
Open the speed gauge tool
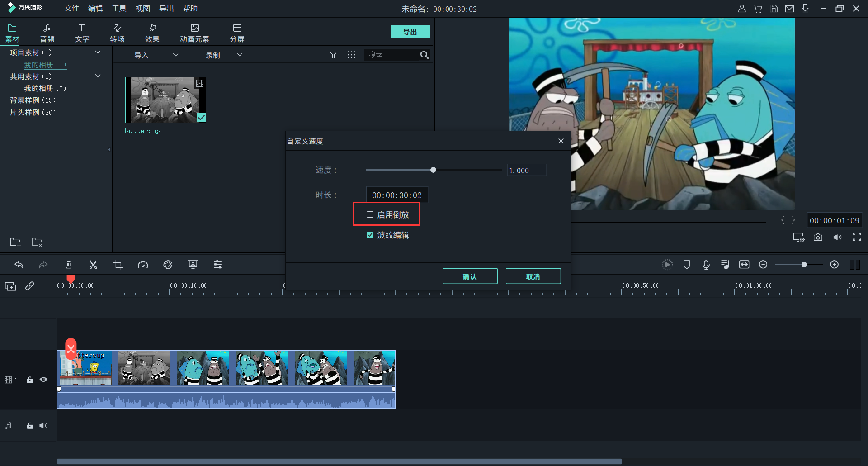(x=143, y=265)
